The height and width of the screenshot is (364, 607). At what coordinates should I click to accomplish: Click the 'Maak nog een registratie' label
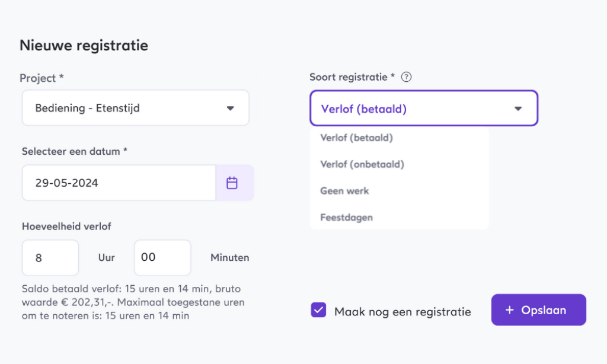(402, 311)
